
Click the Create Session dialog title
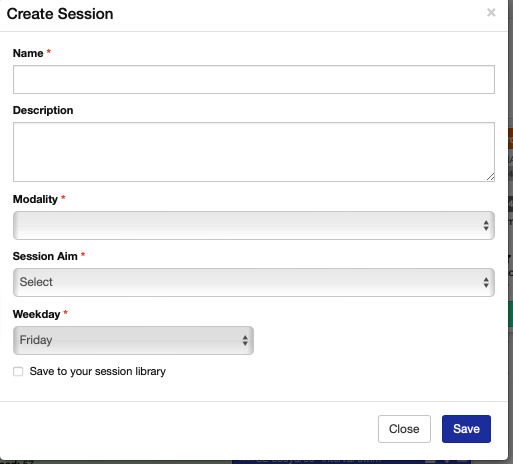[60, 14]
